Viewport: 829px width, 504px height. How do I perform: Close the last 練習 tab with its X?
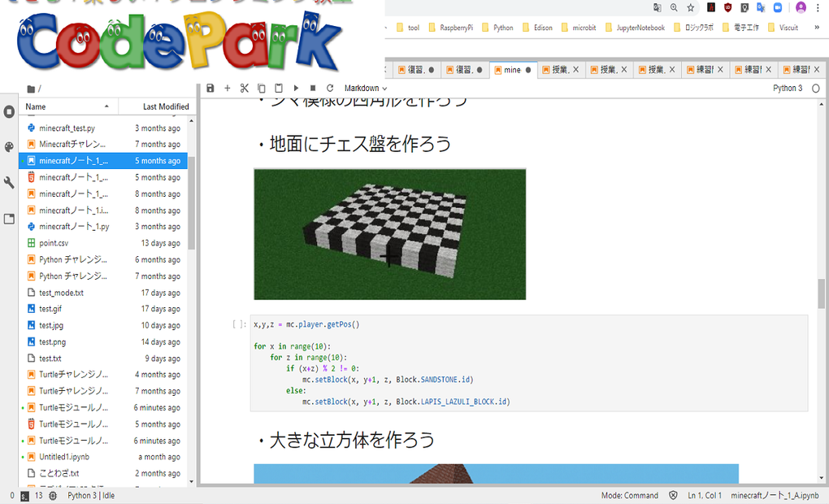[x=817, y=70]
